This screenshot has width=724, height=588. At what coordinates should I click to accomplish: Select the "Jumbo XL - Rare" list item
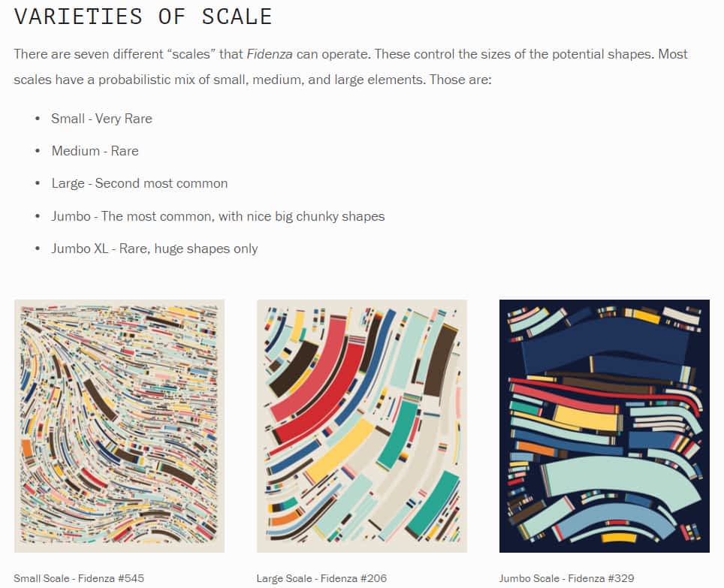154,249
